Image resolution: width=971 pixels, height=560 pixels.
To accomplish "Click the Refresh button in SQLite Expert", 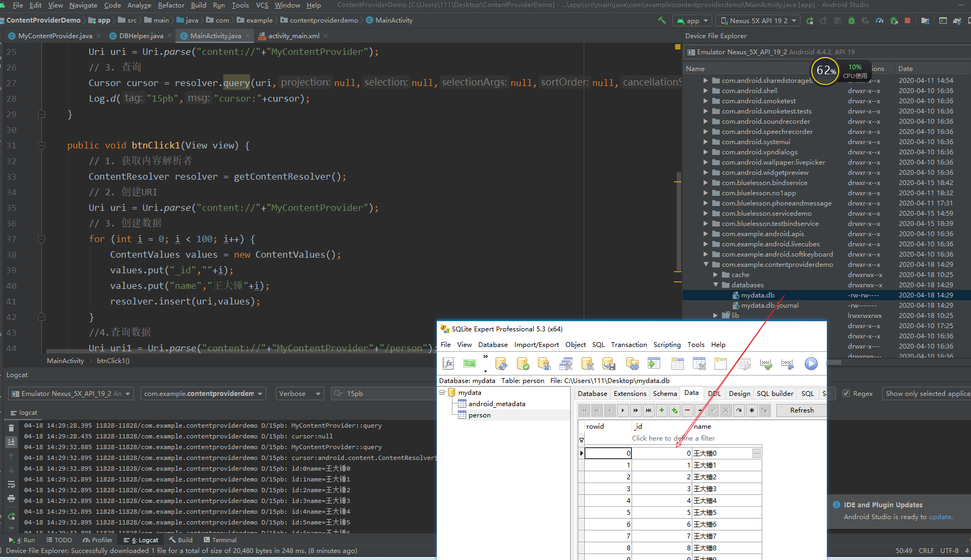I will click(x=802, y=410).
